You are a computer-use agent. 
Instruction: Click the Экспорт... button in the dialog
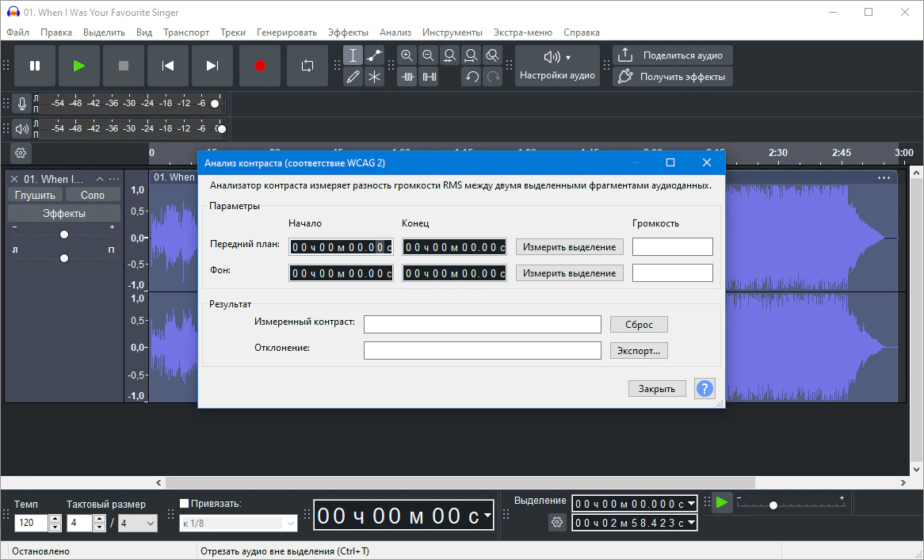(x=639, y=350)
